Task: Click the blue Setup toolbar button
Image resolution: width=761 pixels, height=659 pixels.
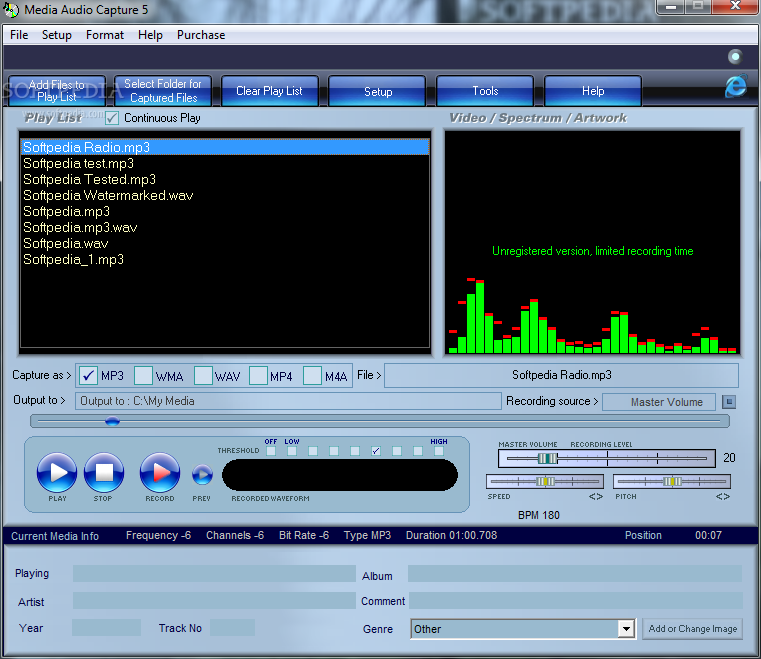Action: point(378,91)
